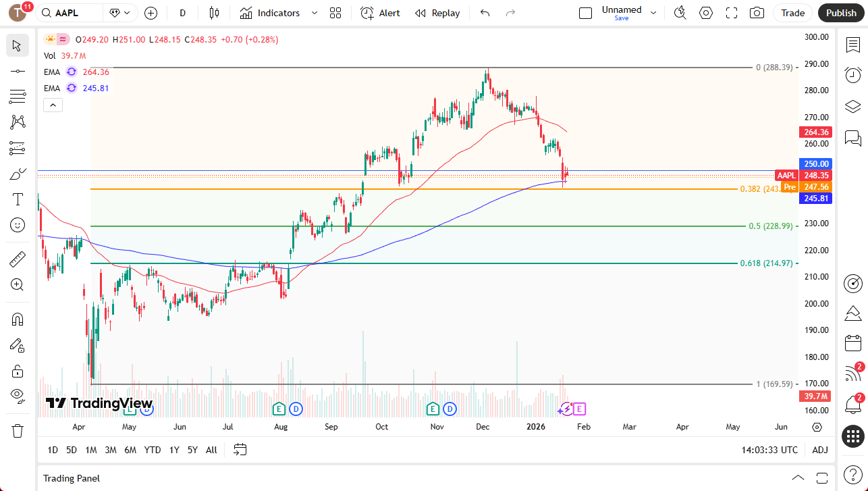Select the arrow cursor tool
The width and height of the screenshot is (868, 491).
point(18,45)
